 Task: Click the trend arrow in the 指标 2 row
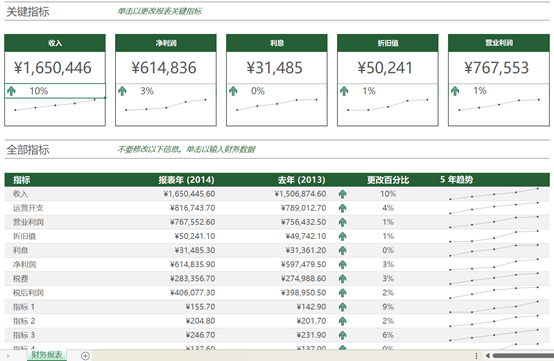[342, 321]
